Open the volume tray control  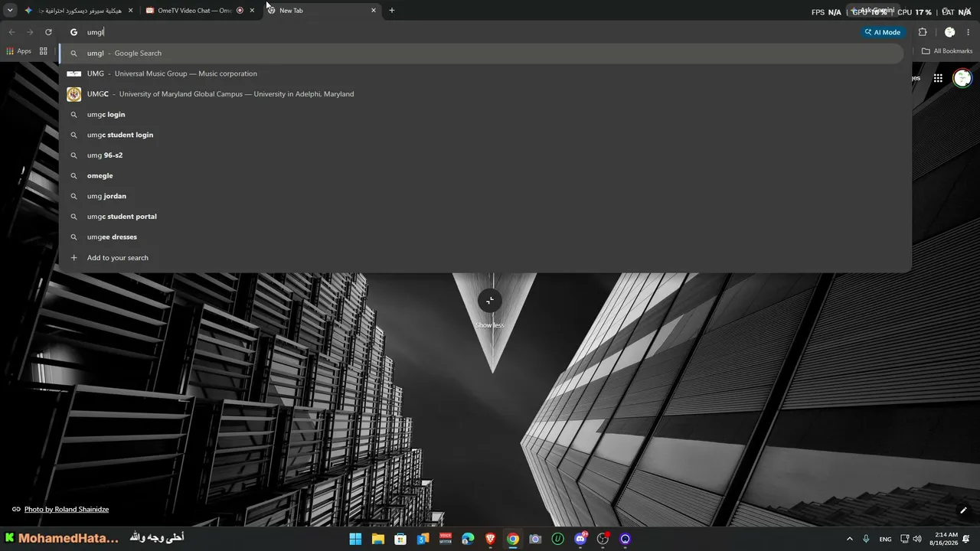tap(917, 539)
